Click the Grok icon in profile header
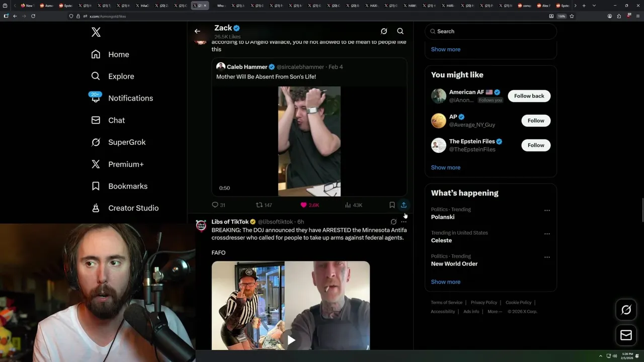Image resolution: width=644 pixels, height=362 pixels. 384,31
